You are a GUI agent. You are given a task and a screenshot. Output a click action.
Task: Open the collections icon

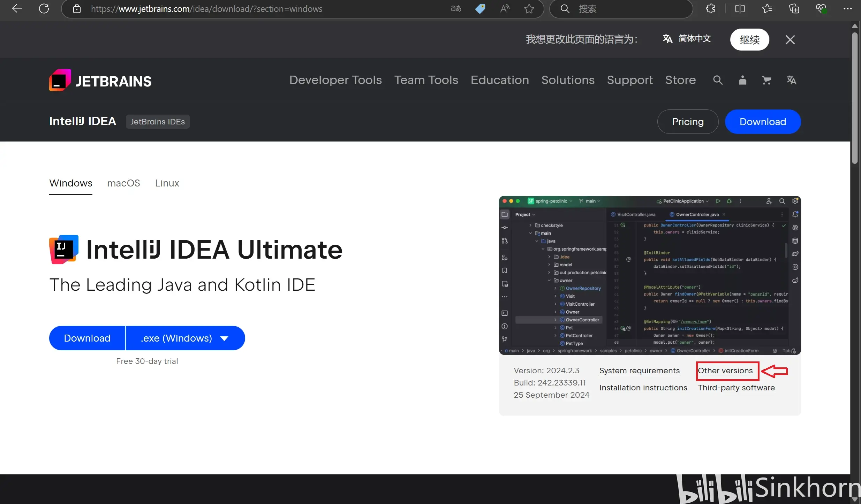tap(794, 9)
